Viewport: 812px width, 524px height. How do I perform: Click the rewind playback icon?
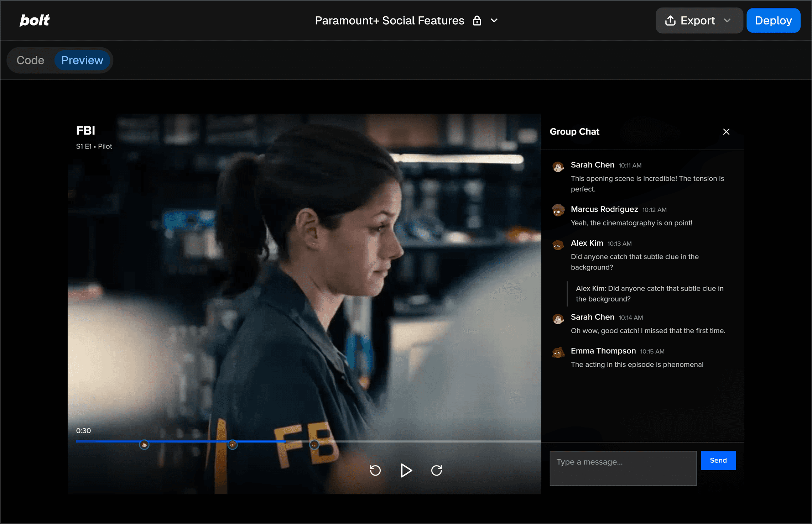click(375, 471)
